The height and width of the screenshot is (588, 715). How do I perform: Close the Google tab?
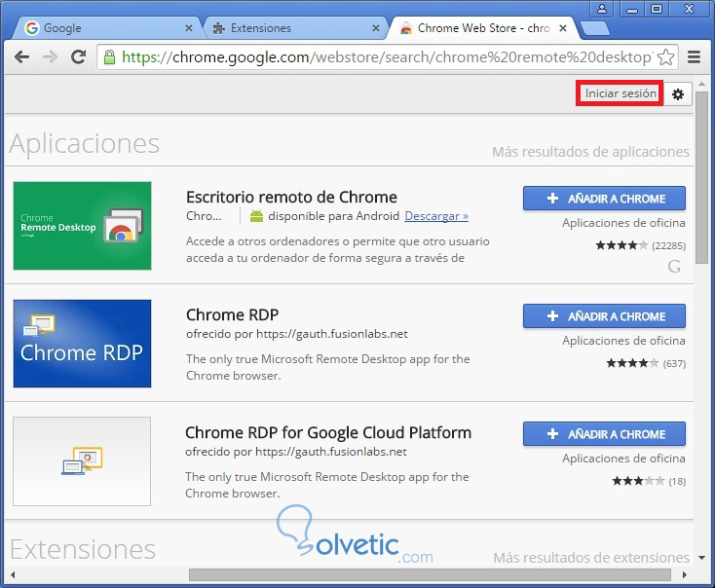[188, 28]
